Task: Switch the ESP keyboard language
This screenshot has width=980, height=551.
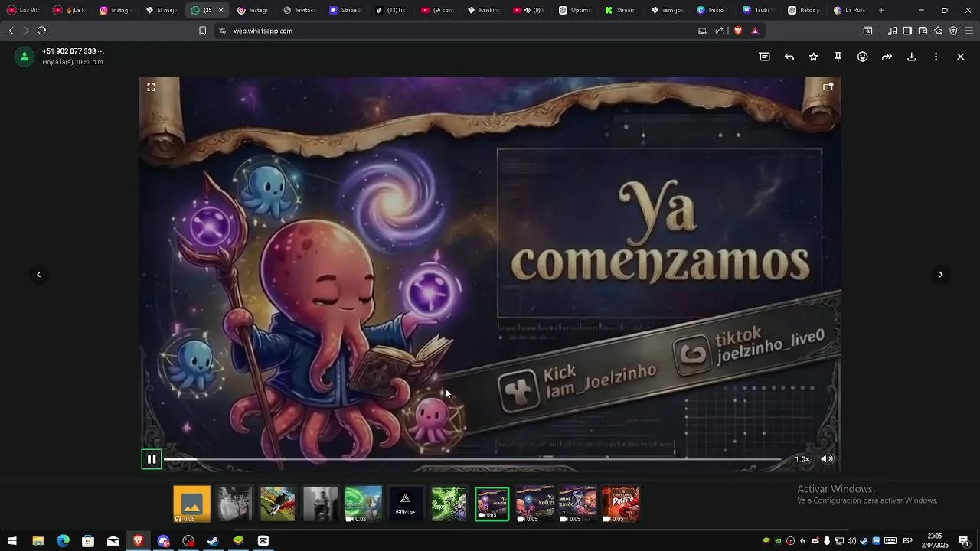Action: 908,541
